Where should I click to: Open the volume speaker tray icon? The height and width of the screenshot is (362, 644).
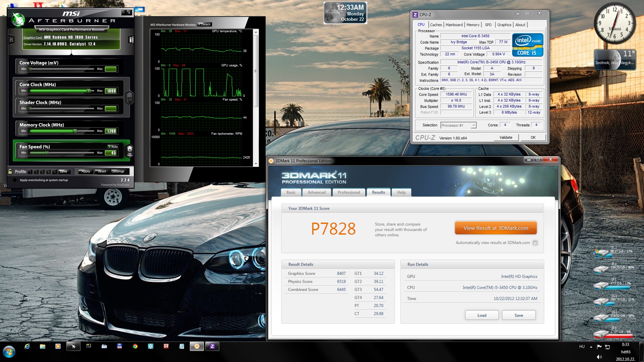coord(599,357)
